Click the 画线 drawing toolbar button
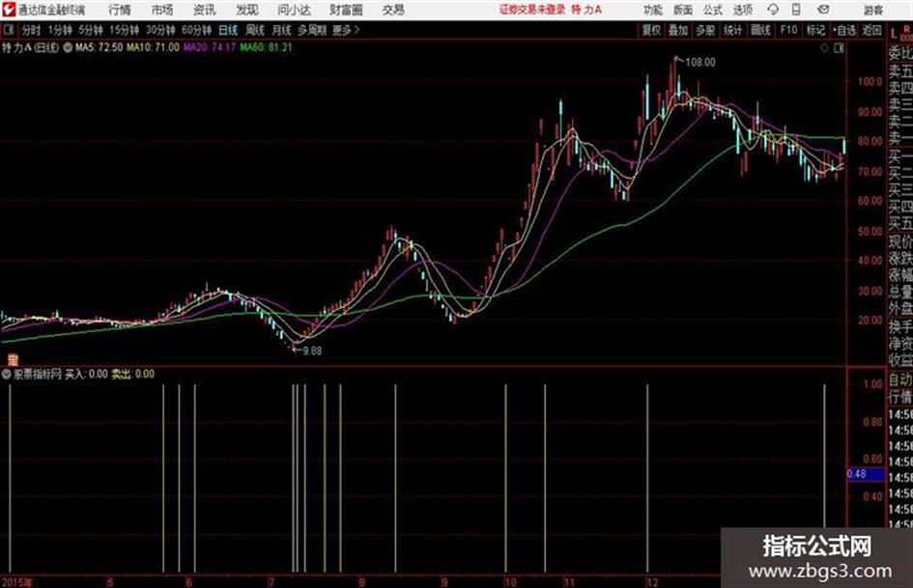 pos(761,30)
